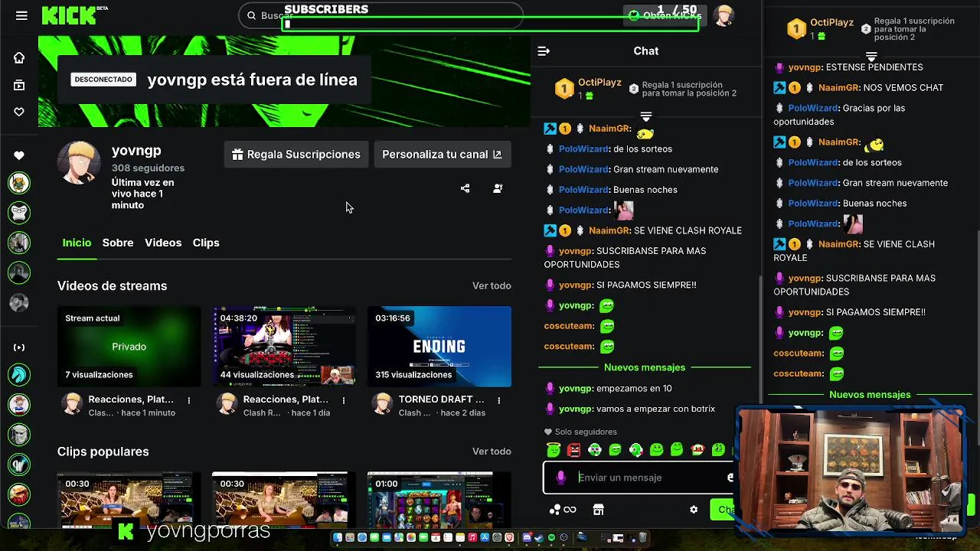Open the emoji picker at message box edge
Image resolution: width=980 pixels, height=551 pixels.
(x=730, y=478)
